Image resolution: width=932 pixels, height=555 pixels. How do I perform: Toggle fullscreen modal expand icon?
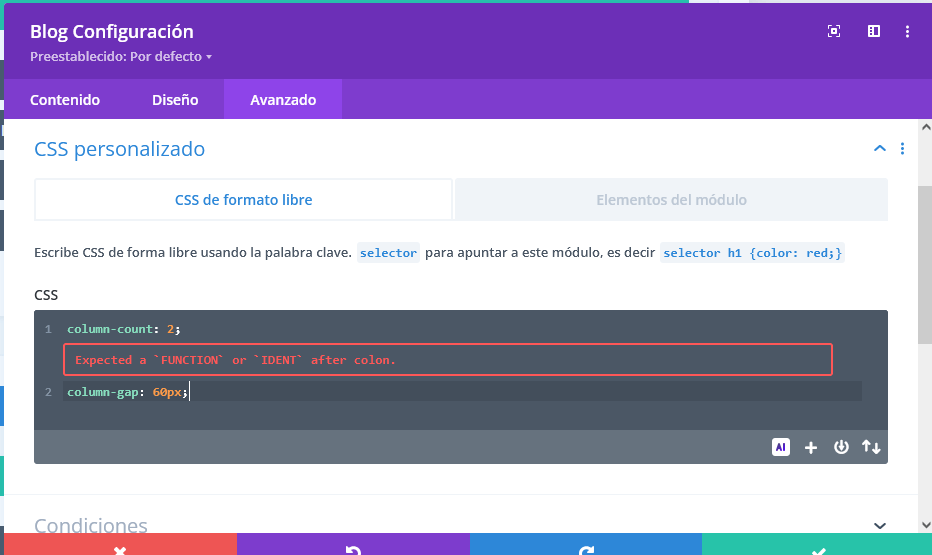coord(834,31)
